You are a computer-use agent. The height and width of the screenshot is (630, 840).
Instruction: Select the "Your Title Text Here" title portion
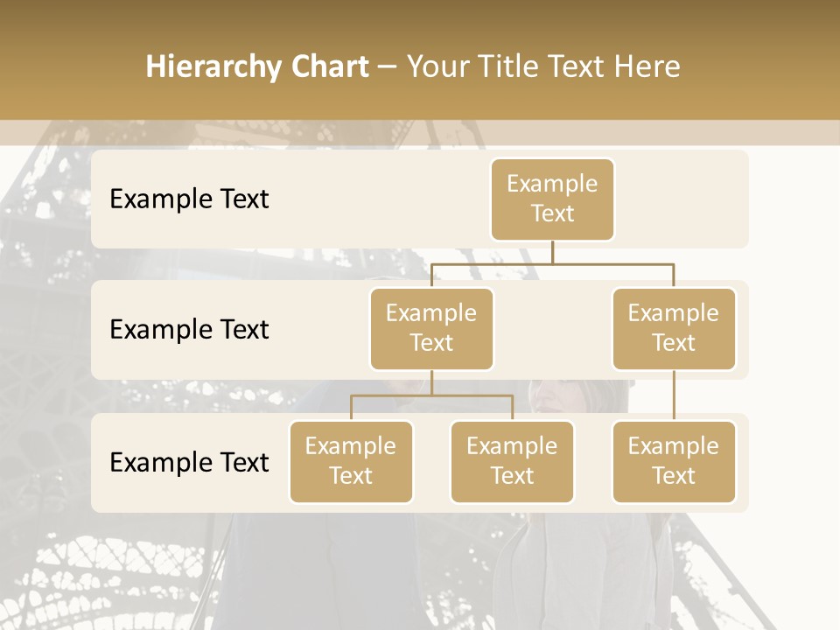click(543, 66)
